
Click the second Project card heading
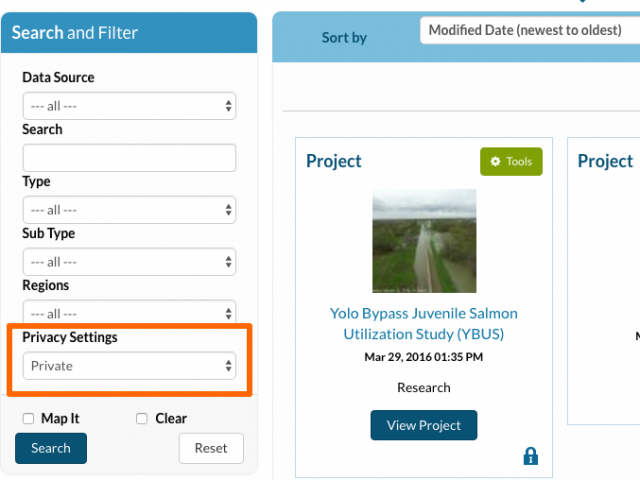(x=605, y=161)
